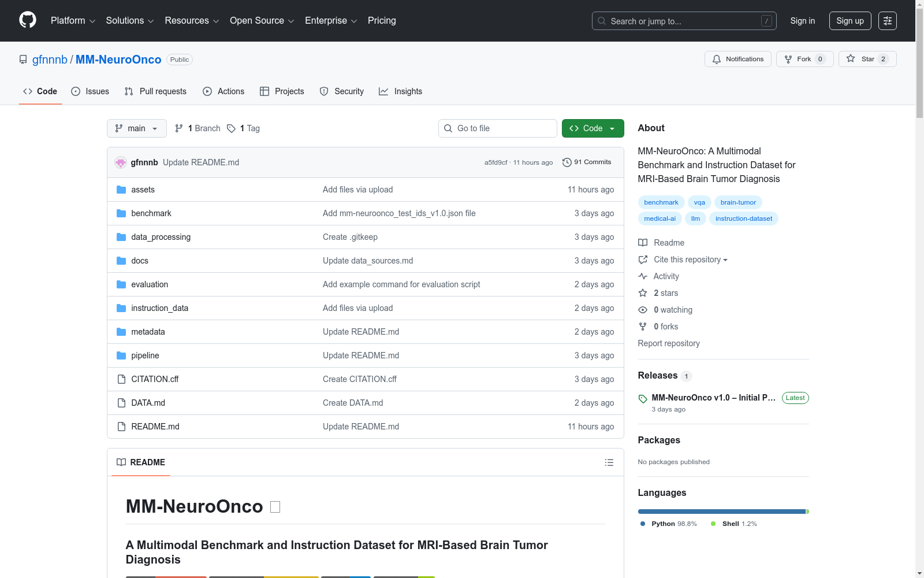Fork the MM-NeuroOnco repository
This screenshot has width=924, height=578.
pos(804,59)
